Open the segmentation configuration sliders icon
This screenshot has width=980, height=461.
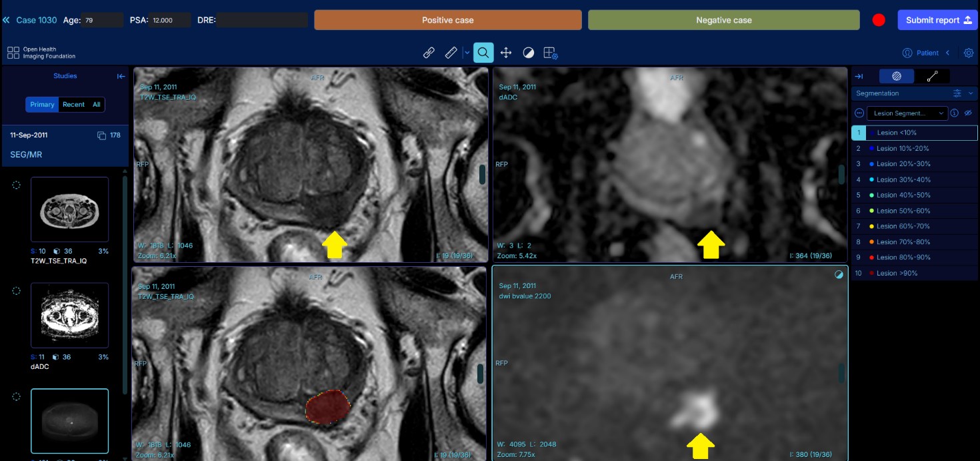pyautogui.click(x=957, y=93)
